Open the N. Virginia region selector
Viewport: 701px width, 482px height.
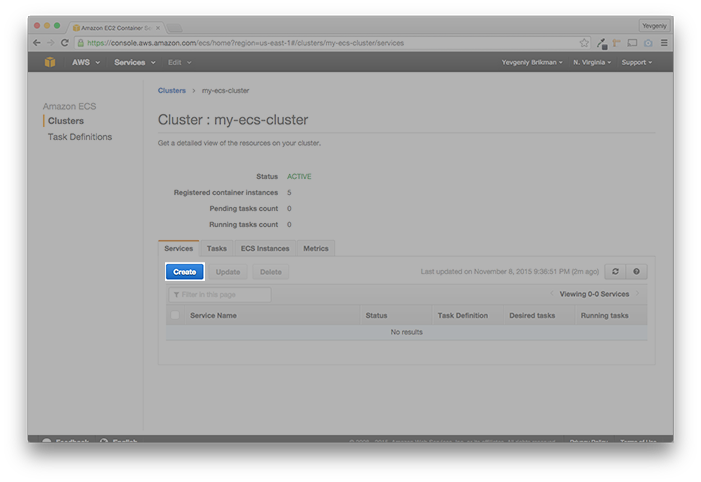pyautogui.click(x=592, y=62)
